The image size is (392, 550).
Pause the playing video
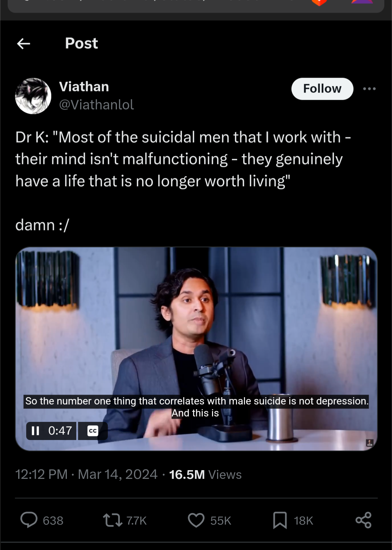click(x=35, y=431)
